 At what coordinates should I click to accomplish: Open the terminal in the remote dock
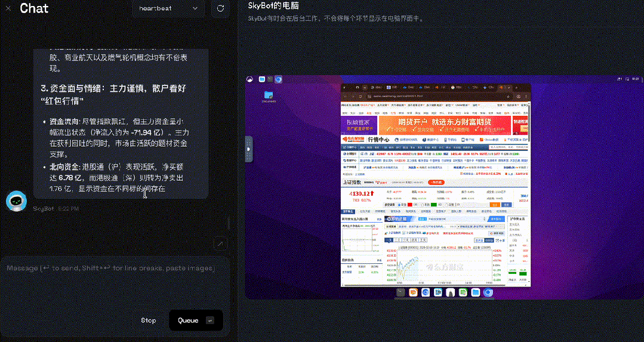tap(401, 292)
